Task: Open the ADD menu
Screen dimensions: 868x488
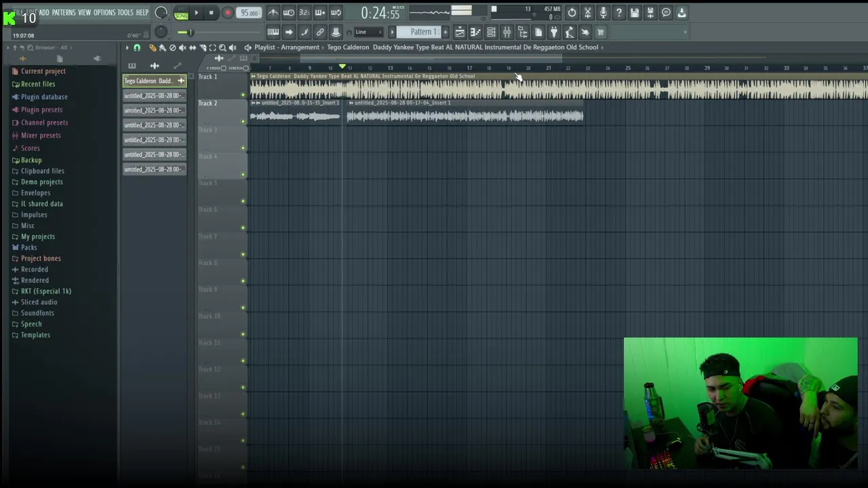Action: tap(44, 12)
